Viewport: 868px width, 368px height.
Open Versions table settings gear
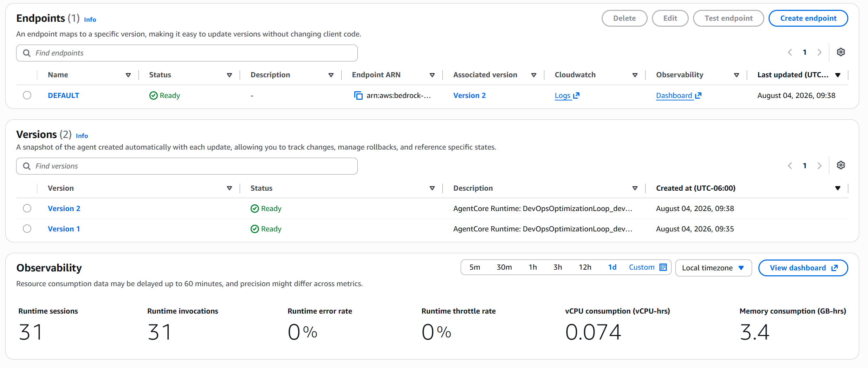[841, 165]
